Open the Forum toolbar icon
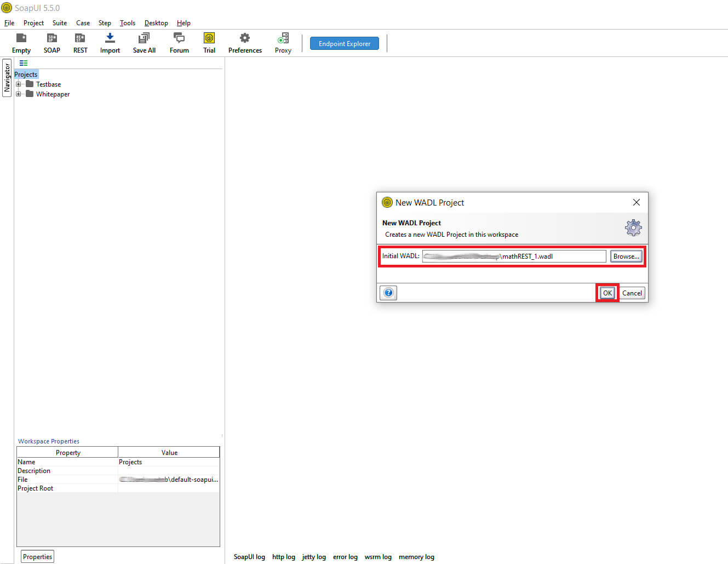This screenshot has height=564, width=728. pos(179,43)
